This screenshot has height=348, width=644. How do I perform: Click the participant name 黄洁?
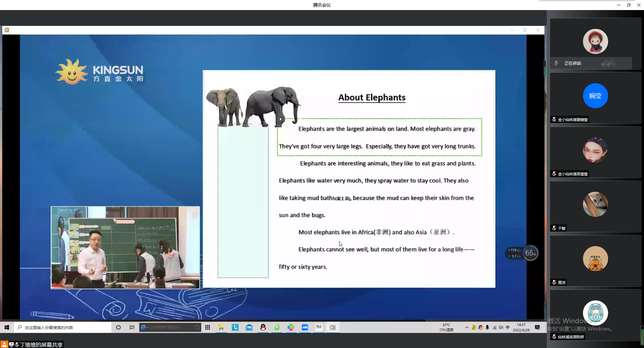point(562,283)
